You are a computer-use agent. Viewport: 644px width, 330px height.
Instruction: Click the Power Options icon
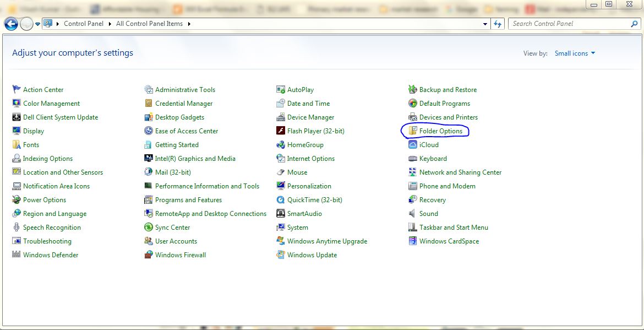17,200
